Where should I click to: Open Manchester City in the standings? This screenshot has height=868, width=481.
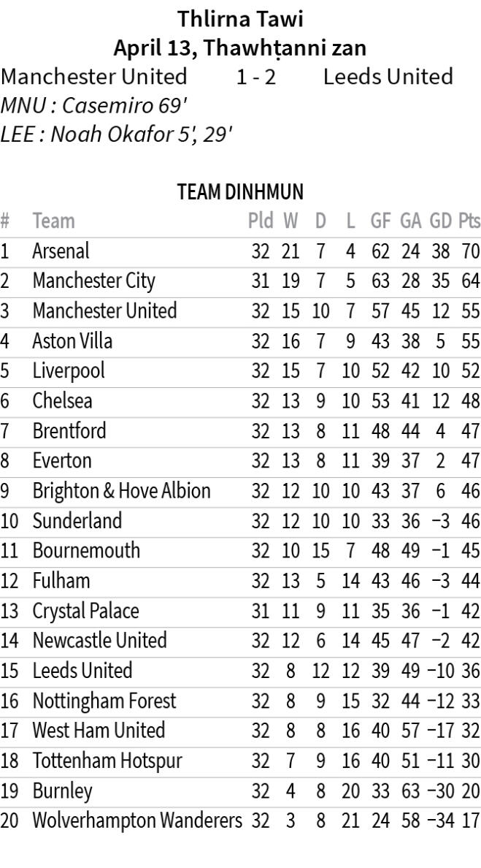(x=93, y=281)
